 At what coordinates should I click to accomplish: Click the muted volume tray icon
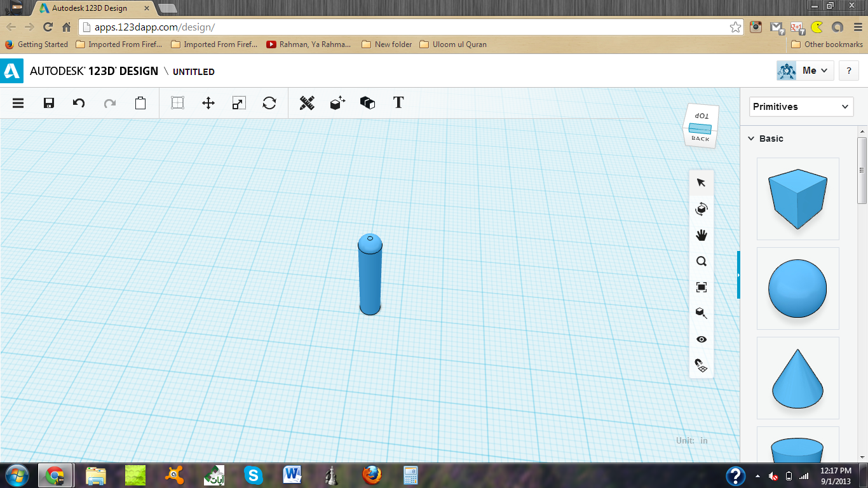point(773,476)
